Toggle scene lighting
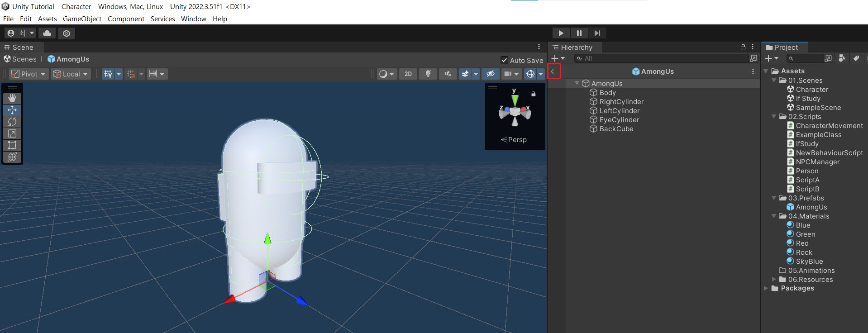The image size is (868, 333). [428, 74]
